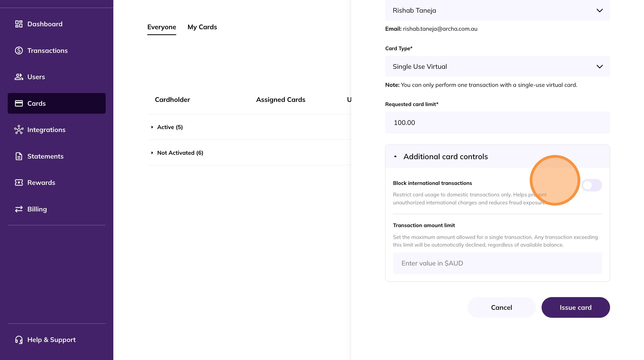The image size is (644, 360).
Task: Click the Requested card limit field
Action: coord(497,123)
